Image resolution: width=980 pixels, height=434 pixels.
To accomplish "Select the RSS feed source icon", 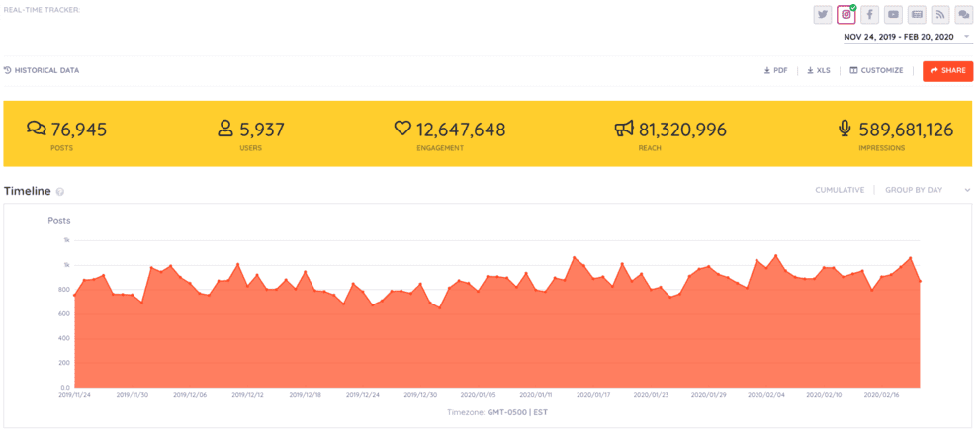I will tap(940, 15).
